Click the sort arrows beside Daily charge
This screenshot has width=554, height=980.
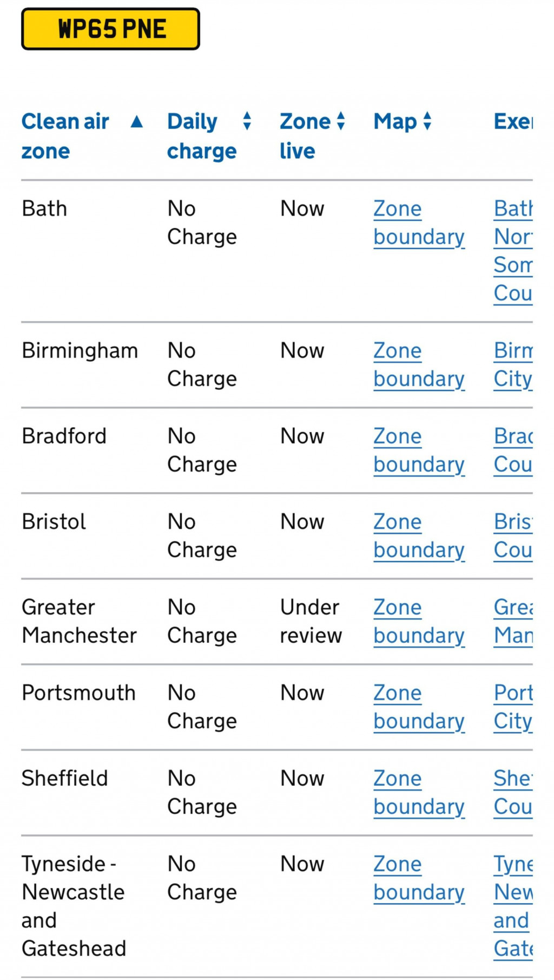pos(247,121)
